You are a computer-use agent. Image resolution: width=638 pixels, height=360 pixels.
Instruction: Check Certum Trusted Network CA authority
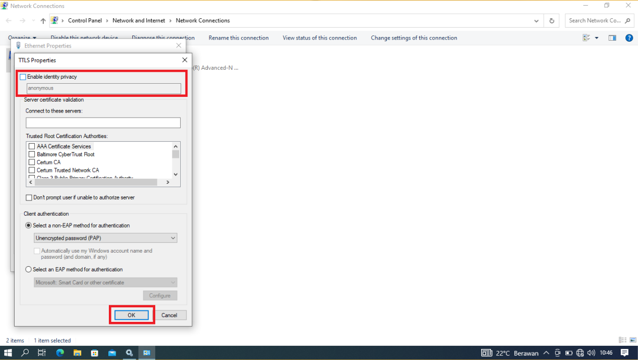pyautogui.click(x=31, y=170)
